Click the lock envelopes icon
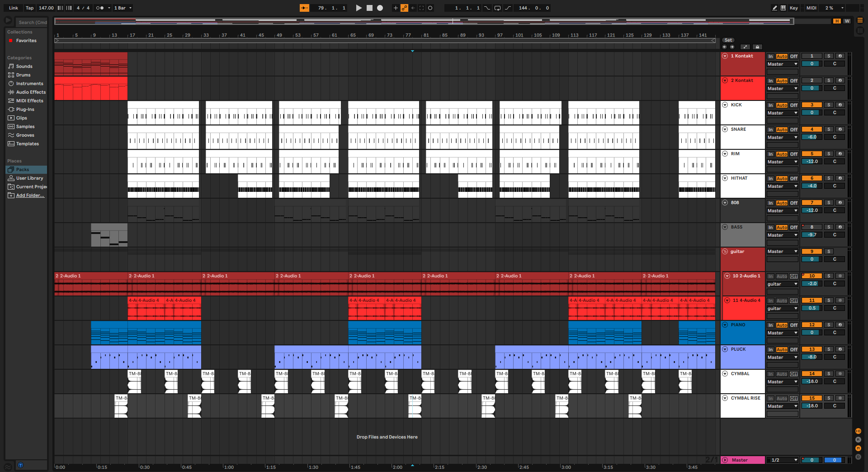Screen dimensions: 868x472 point(758,47)
